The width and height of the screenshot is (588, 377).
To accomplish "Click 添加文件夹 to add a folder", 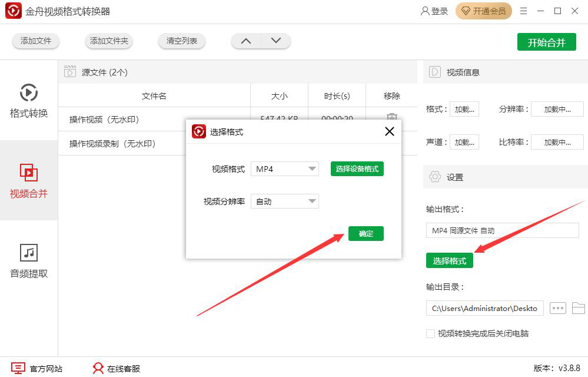I will coord(109,41).
